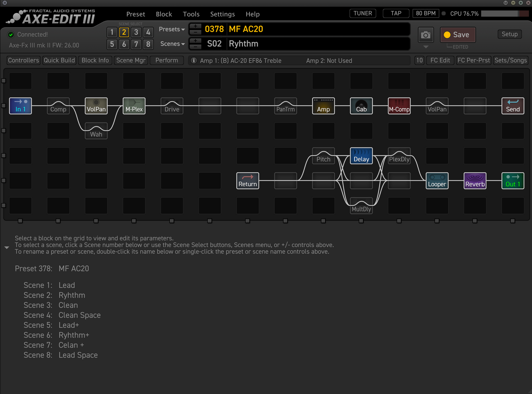Switch to scene 1 in Scene Select

pyautogui.click(x=112, y=32)
